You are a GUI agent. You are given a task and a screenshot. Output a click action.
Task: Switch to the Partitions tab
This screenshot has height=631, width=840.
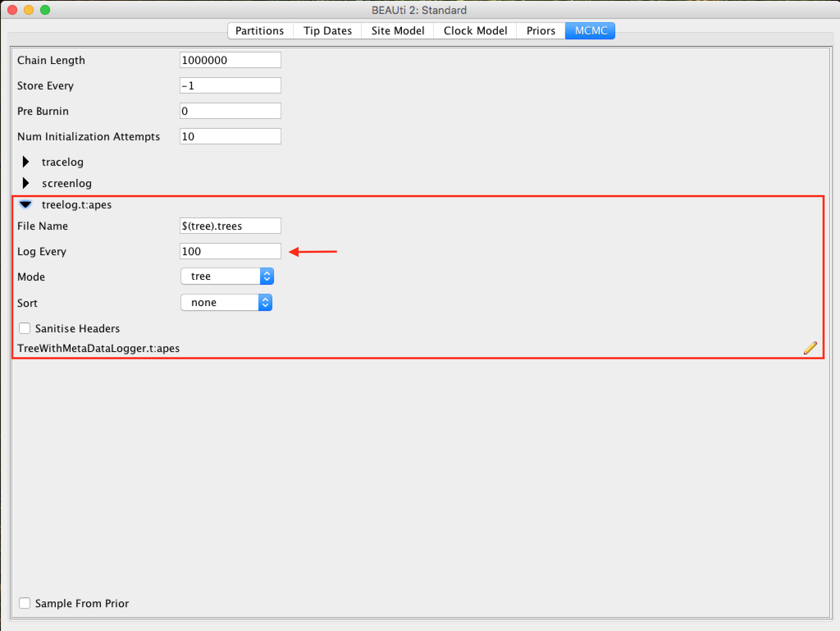coord(260,31)
